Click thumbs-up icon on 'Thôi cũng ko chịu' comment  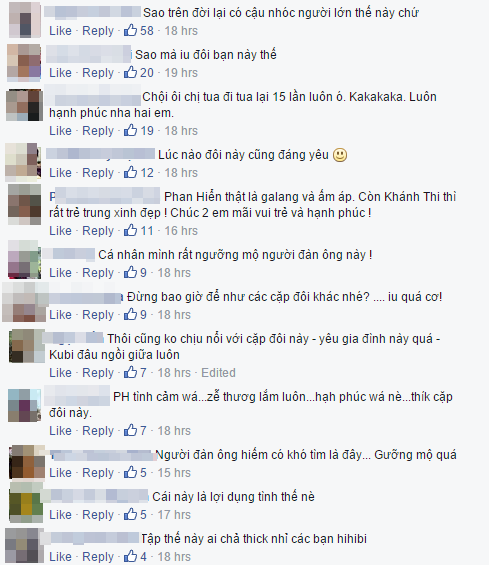point(130,372)
